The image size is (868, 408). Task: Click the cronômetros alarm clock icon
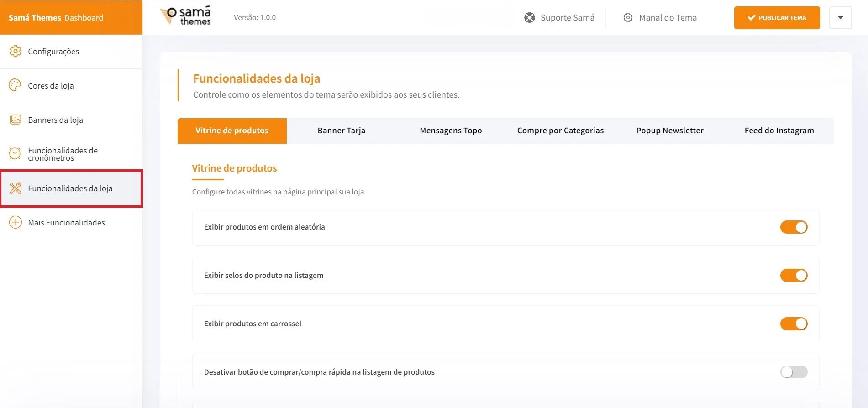[x=15, y=154]
